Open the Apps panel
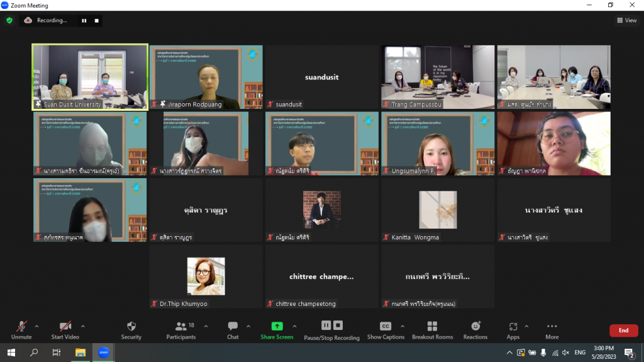Viewport: 644px width, 362px height. (x=513, y=329)
